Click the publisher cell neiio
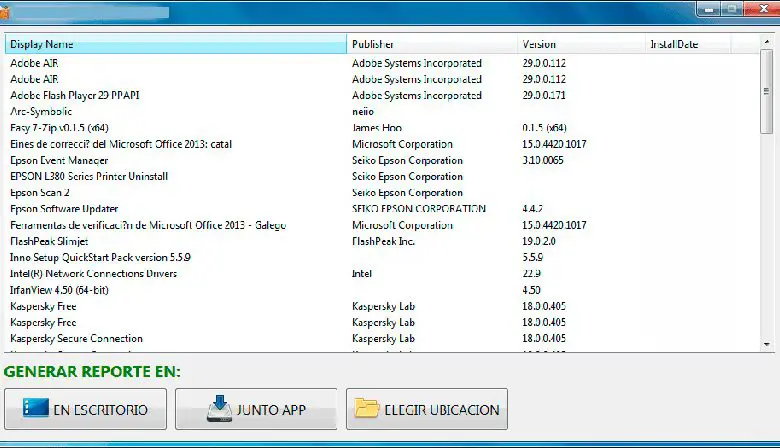Viewport: 780px width, 448px height. (x=363, y=111)
